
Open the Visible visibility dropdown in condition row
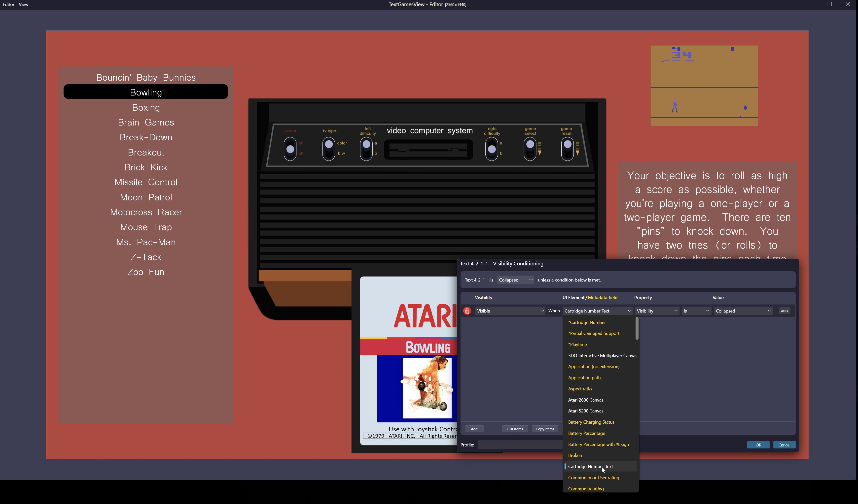point(510,311)
